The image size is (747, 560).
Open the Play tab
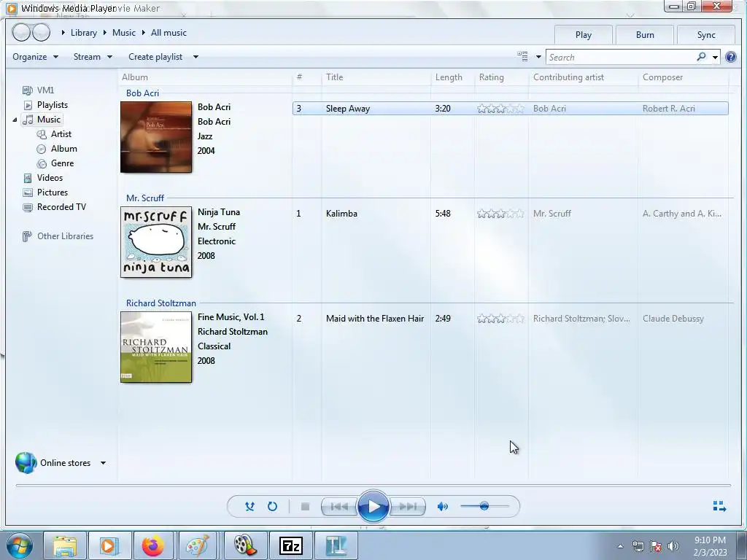pos(583,35)
